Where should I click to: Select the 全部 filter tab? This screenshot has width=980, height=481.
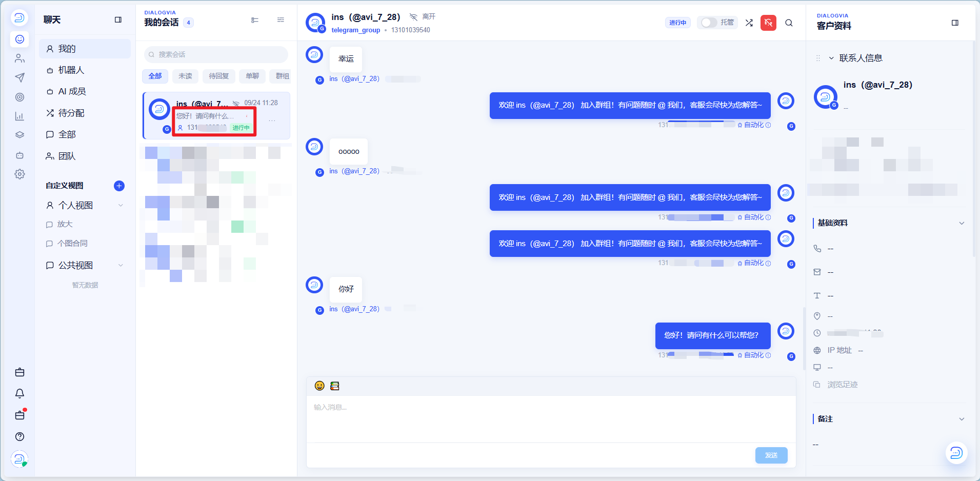click(x=155, y=76)
